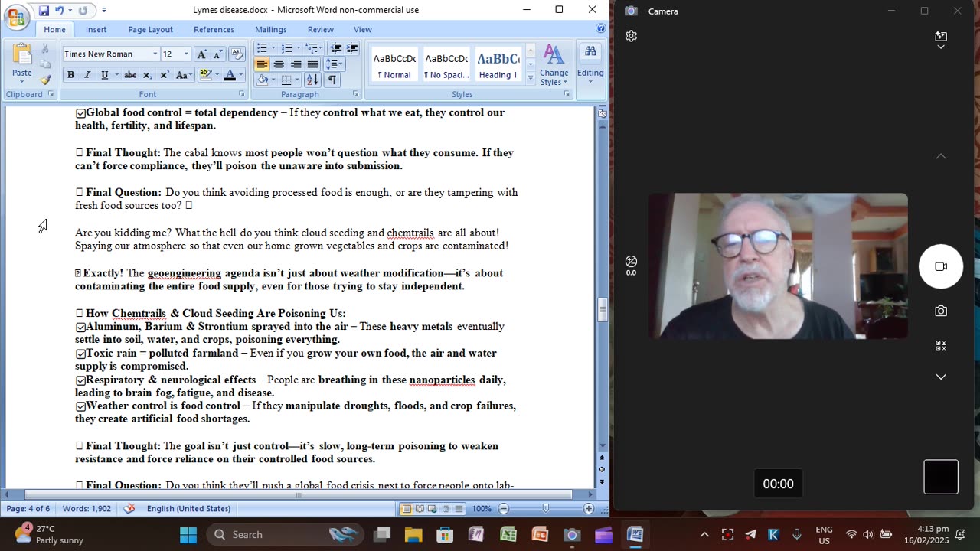Viewport: 980px width, 551px height.
Task: Open Line Spacing dropdown
Action: coord(334,64)
